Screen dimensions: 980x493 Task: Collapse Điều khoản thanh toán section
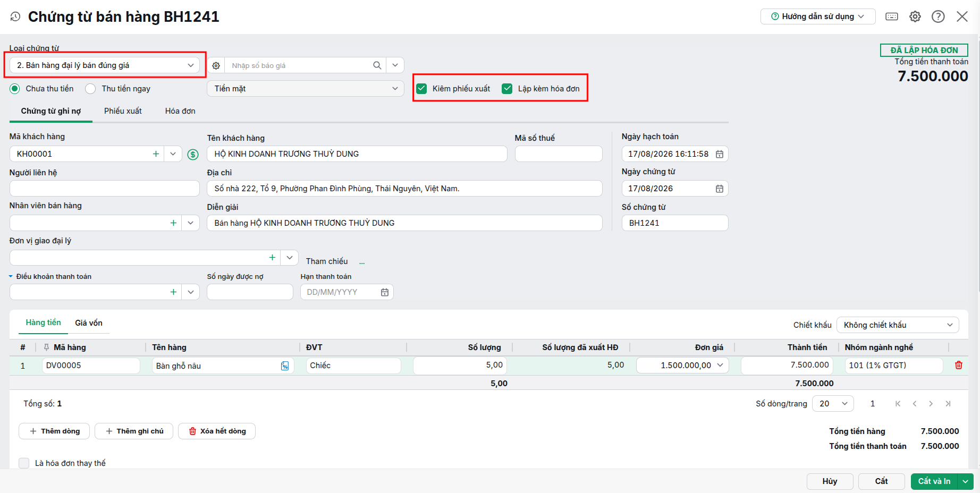(x=11, y=277)
